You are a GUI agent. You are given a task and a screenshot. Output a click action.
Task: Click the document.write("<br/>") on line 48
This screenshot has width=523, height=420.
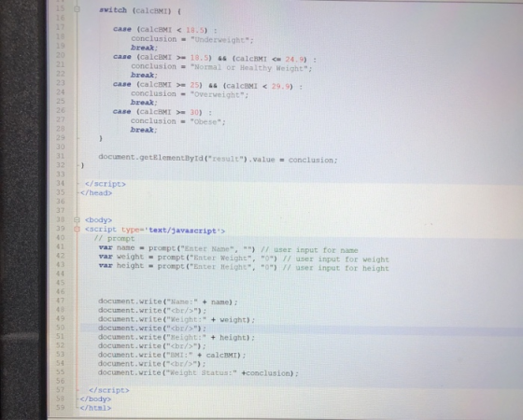(152, 310)
